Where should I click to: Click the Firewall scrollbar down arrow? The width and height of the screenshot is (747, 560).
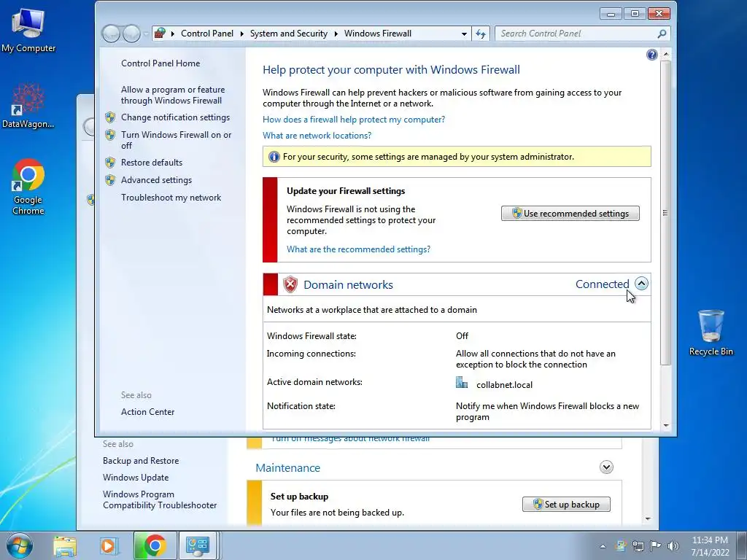tap(665, 426)
